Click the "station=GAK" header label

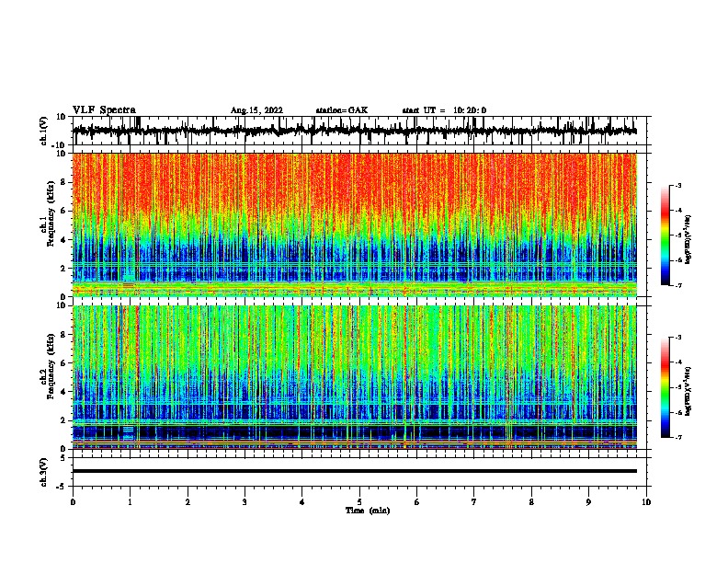342,110
